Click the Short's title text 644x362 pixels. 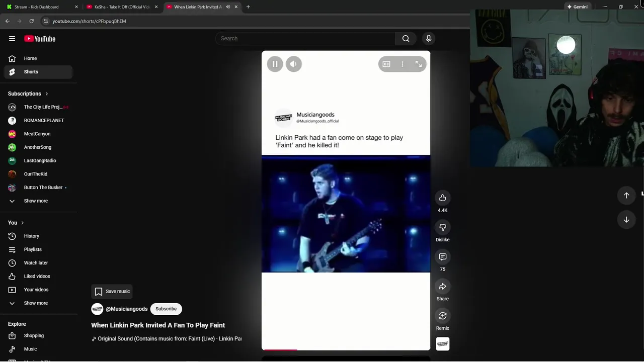point(158,325)
